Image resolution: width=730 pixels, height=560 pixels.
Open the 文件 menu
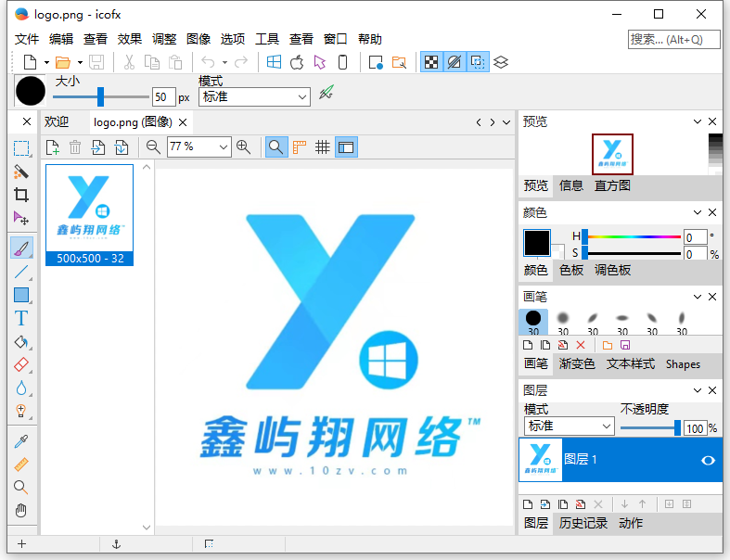(x=27, y=39)
